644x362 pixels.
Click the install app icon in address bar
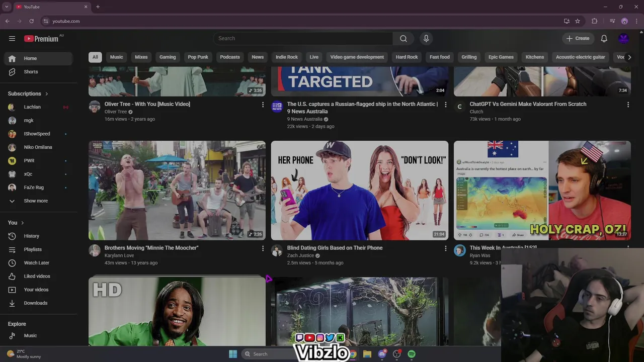pos(567,21)
